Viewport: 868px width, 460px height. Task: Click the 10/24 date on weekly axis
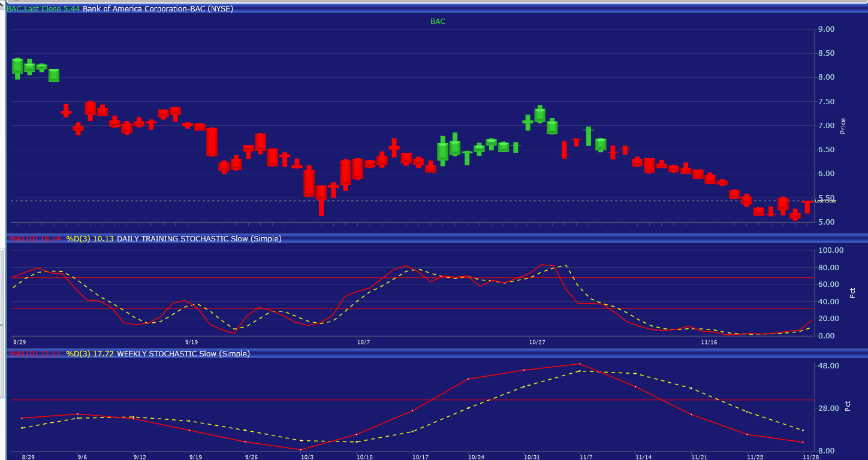[x=477, y=457]
